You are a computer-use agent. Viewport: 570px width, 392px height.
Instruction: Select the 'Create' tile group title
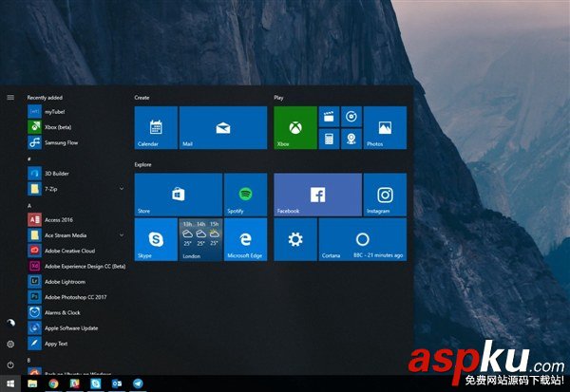click(x=142, y=98)
